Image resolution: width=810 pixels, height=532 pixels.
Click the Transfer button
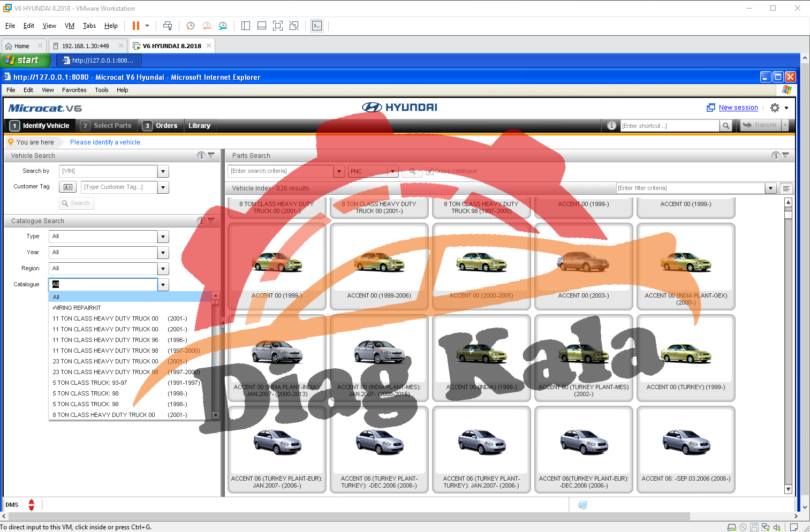(760, 125)
